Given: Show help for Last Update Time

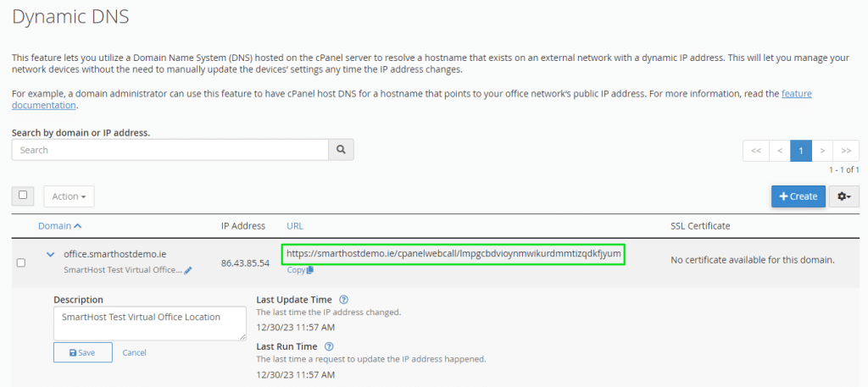Looking at the screenshot, I should 343,300.
